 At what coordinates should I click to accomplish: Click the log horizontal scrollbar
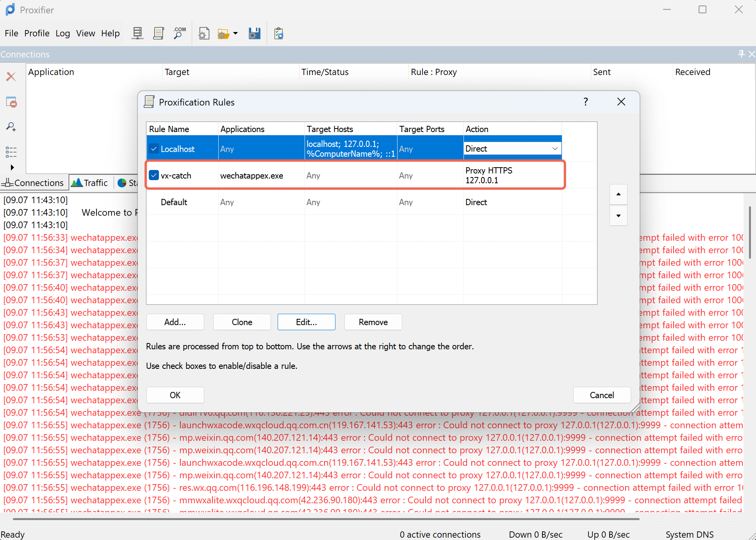(326, 519)
